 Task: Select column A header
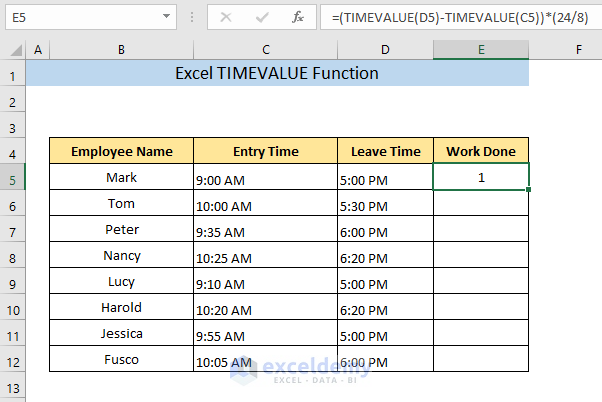[x=38, y=48]
